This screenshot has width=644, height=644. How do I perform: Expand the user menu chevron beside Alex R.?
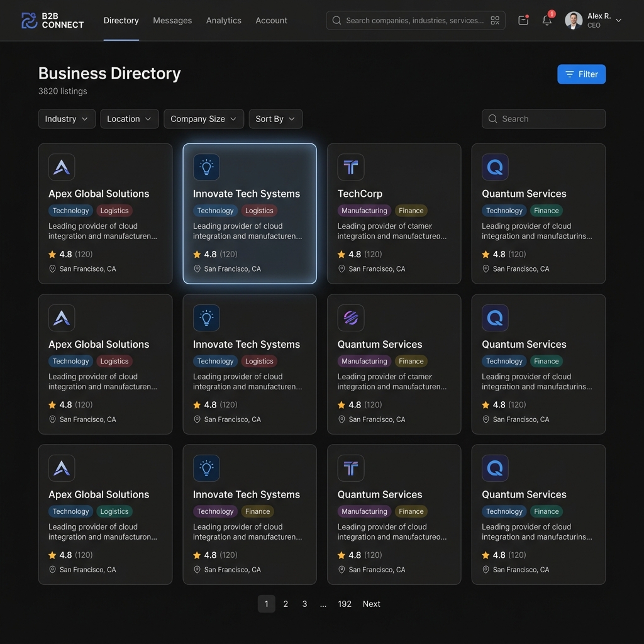coord(619,20)
